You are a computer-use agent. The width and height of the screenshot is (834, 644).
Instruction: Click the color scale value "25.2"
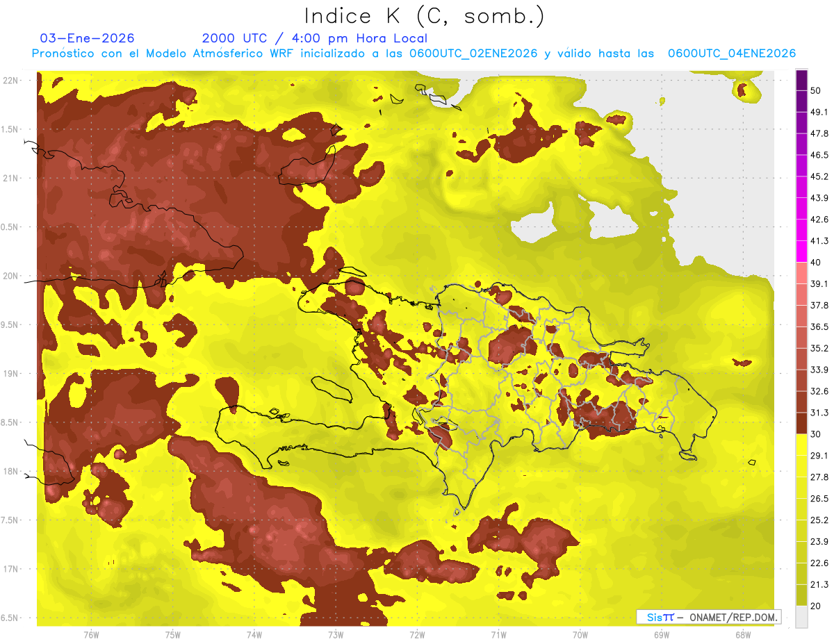pos(819,520)
